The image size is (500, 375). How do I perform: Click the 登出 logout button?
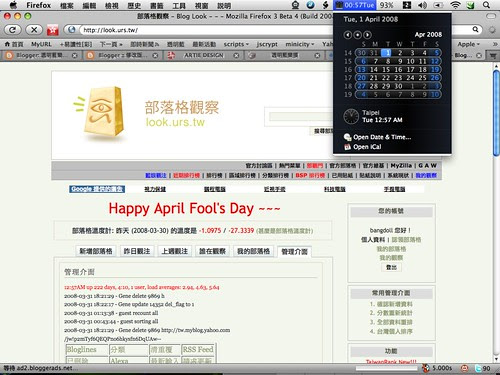(x=391, y=267)
